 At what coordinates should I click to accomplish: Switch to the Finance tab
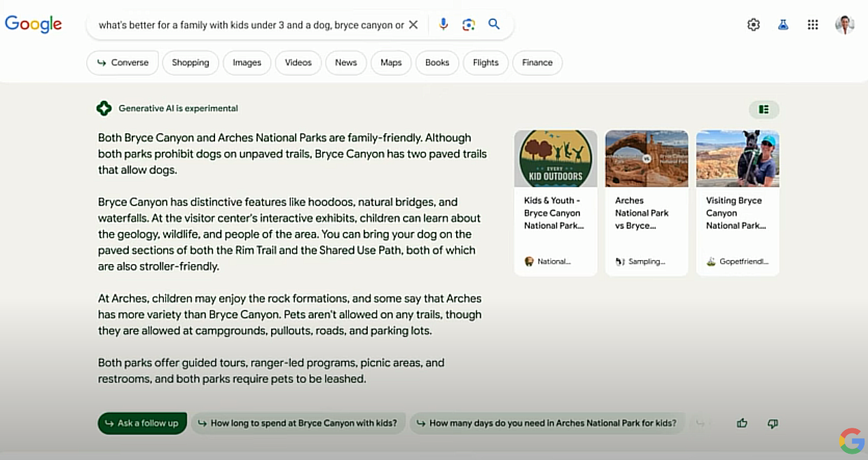[537, 62]
